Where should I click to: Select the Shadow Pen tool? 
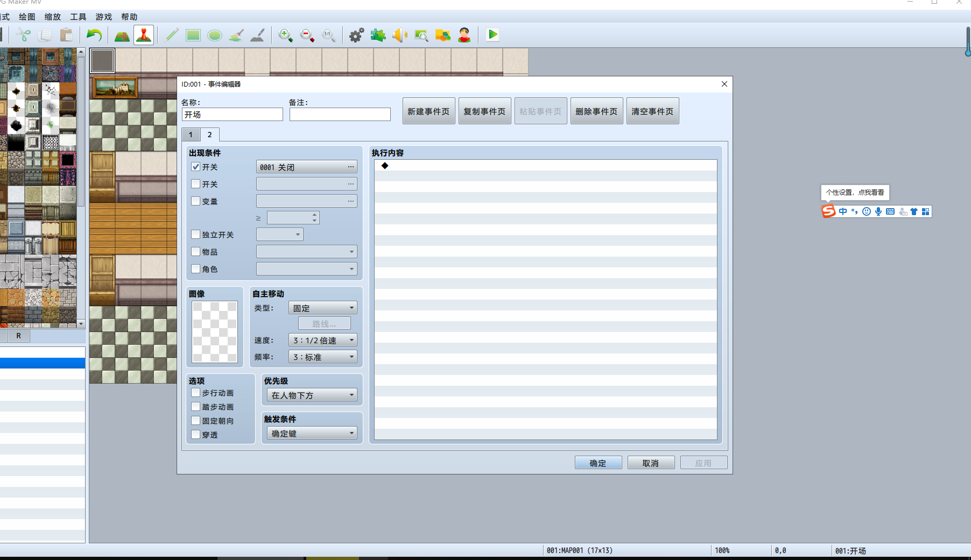point(258,36)
